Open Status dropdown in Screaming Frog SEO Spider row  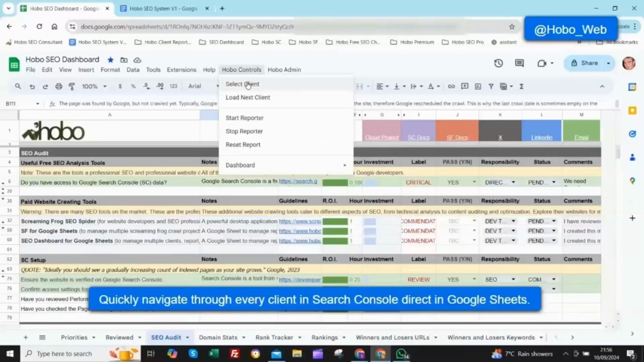click(x=553, y=221)
